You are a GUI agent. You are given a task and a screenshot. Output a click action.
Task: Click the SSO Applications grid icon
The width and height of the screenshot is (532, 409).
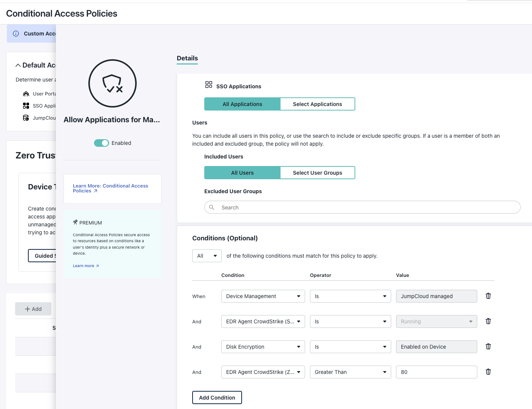coord(209,85)
